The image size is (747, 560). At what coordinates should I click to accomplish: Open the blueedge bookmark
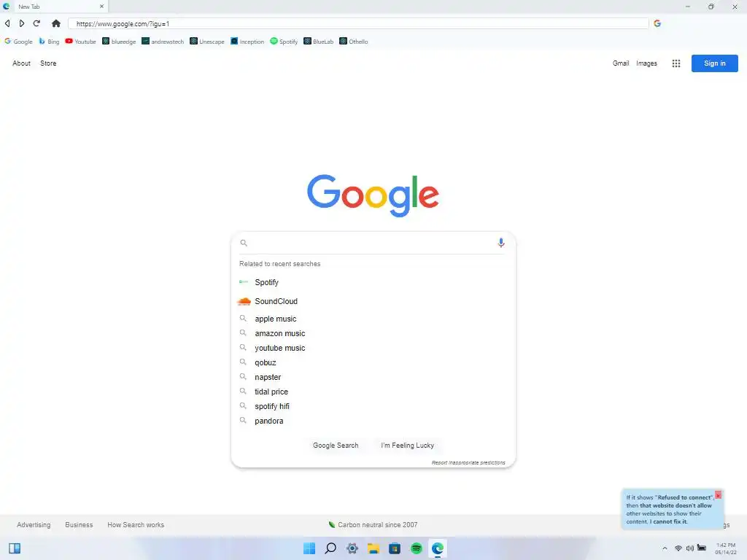(119, 42)
